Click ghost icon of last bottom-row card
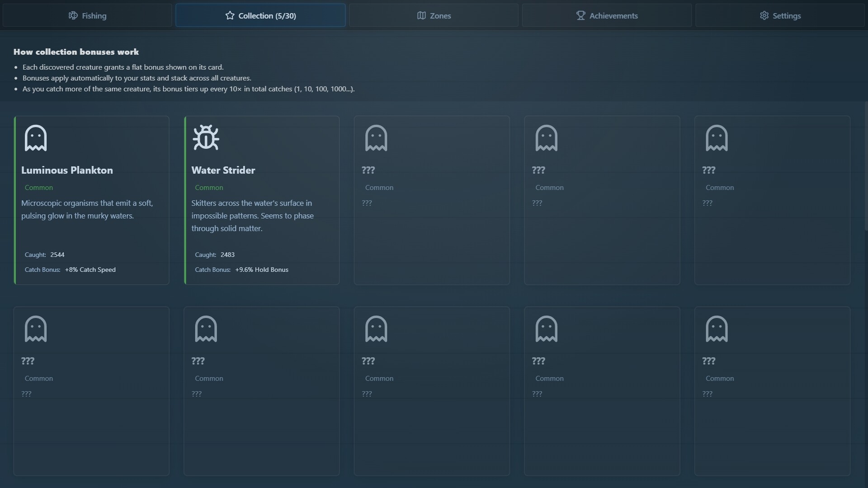The image size is (868, 488). pos(717,329)
